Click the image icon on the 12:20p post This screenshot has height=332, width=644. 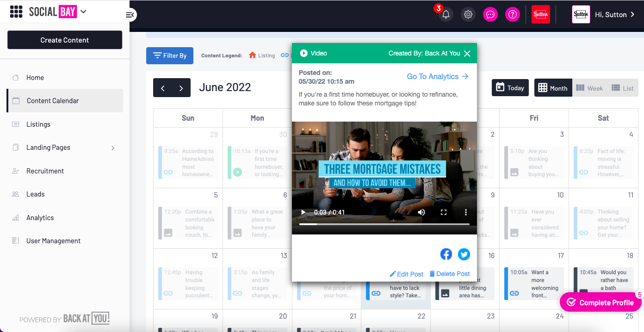168,233
